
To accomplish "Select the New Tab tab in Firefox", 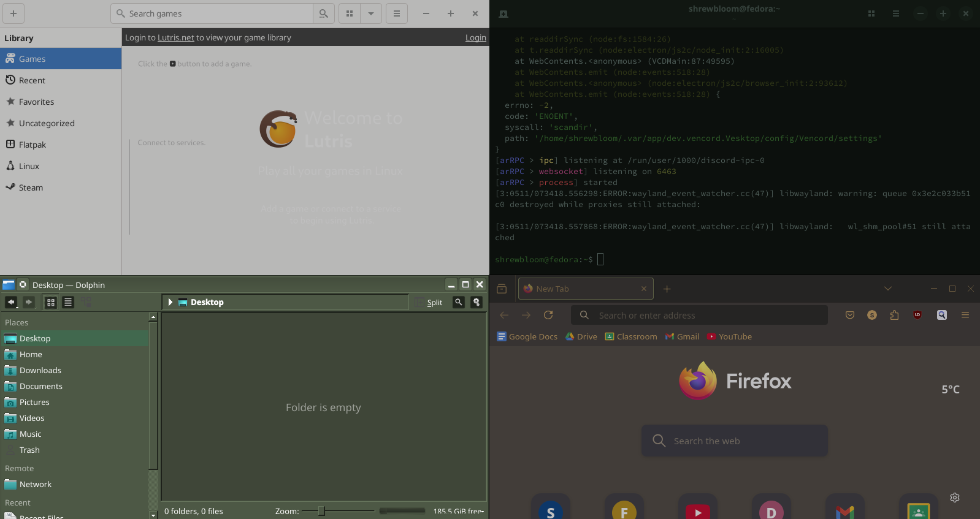I will (586, 289).
